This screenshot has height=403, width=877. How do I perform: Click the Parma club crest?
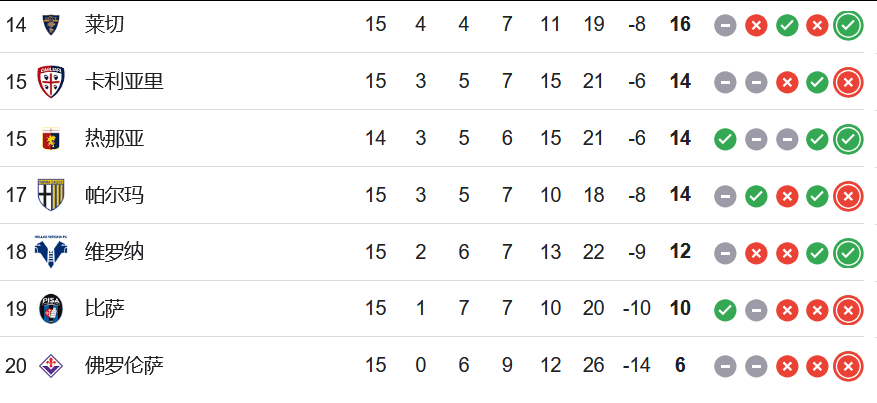pos(51,195)
